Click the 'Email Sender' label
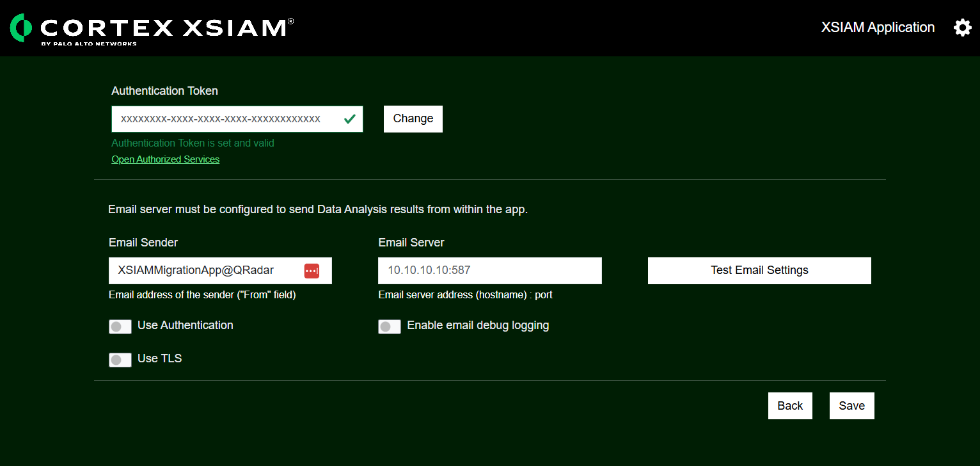980x466 pixels. (x=143, y=243)
